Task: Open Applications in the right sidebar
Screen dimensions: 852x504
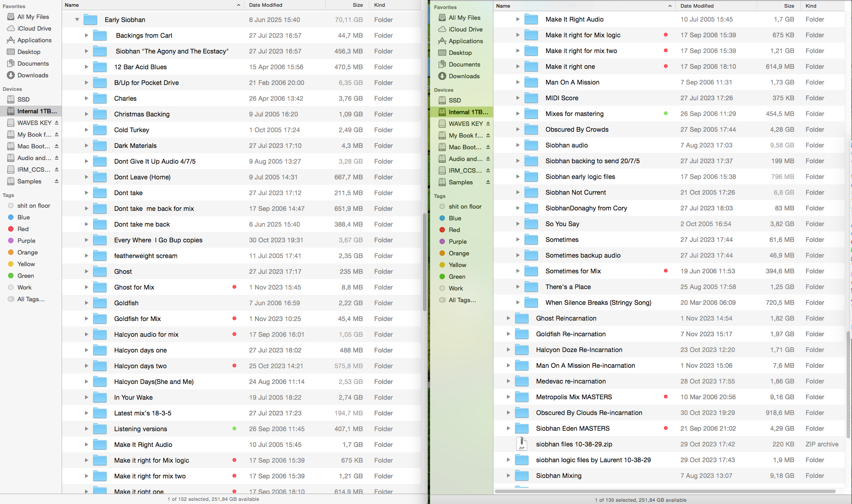Action: [466, 41]
